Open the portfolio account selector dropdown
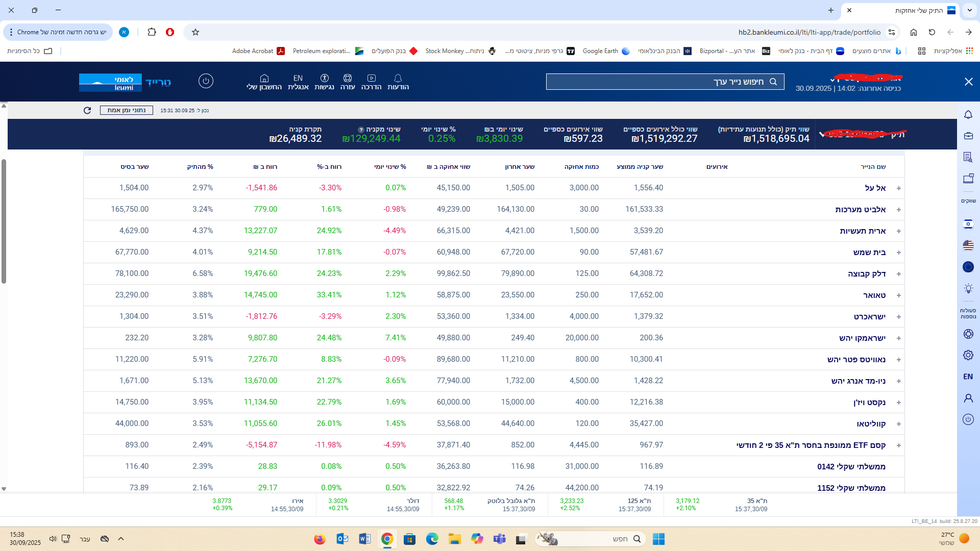Viewport: 980px width, 551px height. [x=822, y=134]
